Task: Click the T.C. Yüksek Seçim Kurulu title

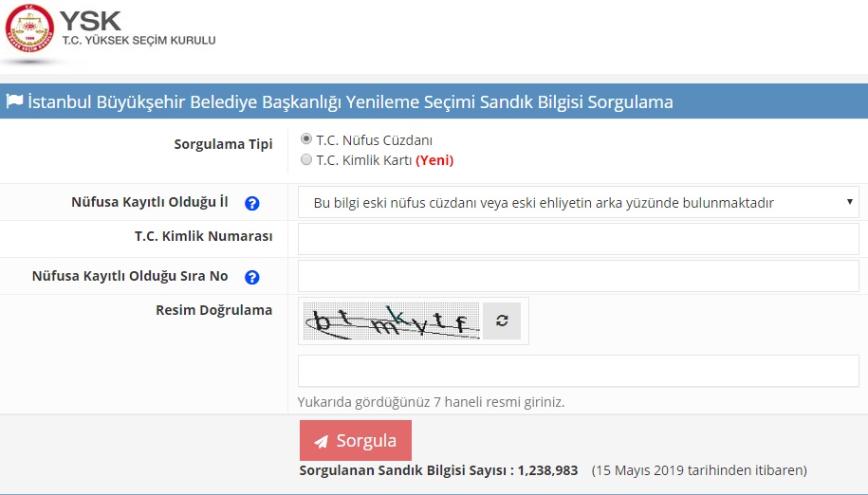Action: click(x=138, y=40)
